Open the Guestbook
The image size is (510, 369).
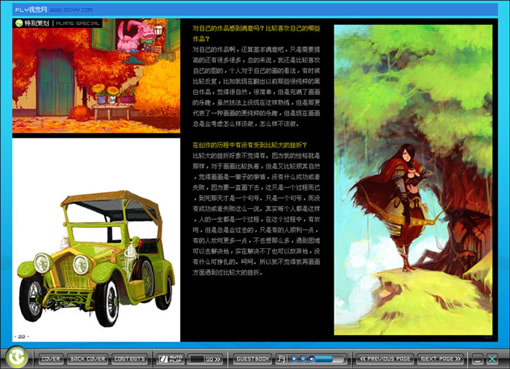252,359
